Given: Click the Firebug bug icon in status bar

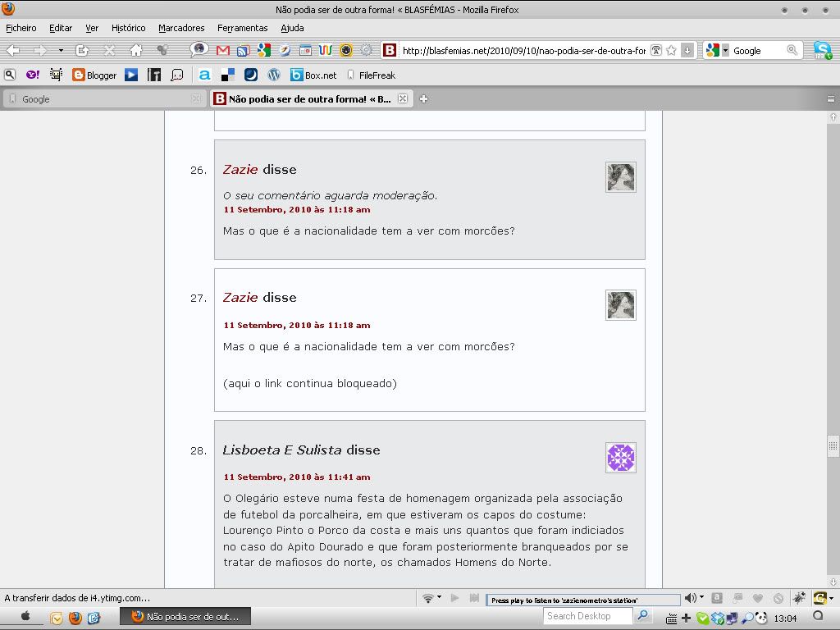Looking at the screenshot, I should 799,599.
